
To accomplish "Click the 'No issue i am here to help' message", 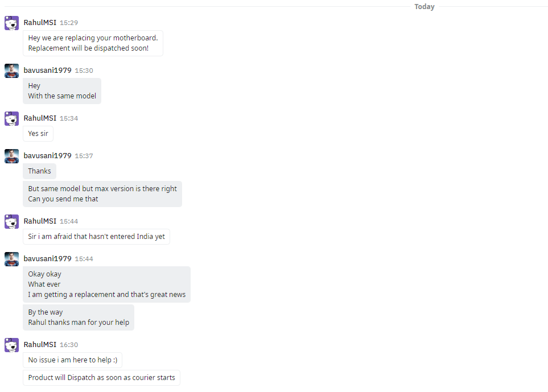I will [73, 360].
